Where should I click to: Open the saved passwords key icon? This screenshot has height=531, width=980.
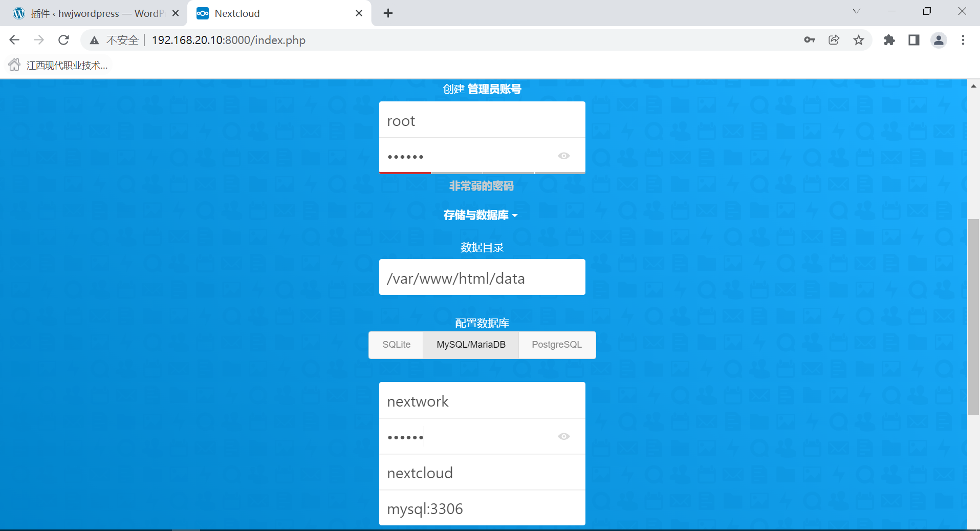(x=809, y=40)
